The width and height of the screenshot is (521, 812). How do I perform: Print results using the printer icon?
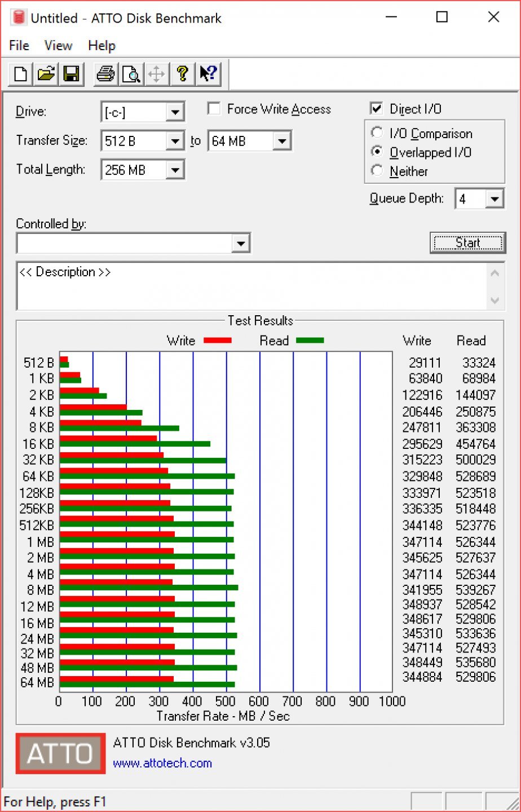click(105, 74)
